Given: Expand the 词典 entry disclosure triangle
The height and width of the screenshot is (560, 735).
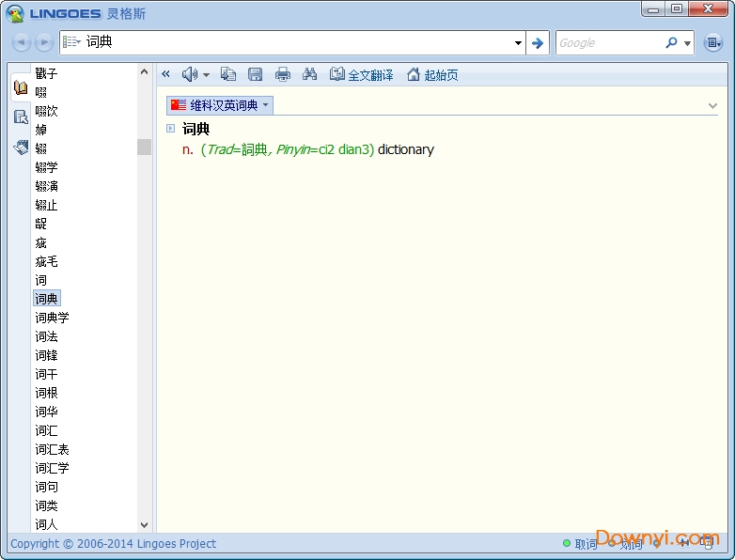Looking at the screenshot, I should (170, 129).
